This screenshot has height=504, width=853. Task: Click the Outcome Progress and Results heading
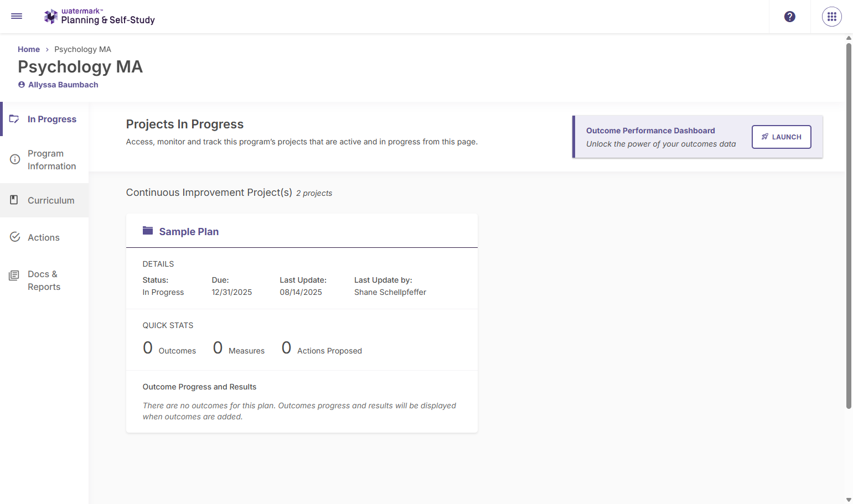coord(199,387)
